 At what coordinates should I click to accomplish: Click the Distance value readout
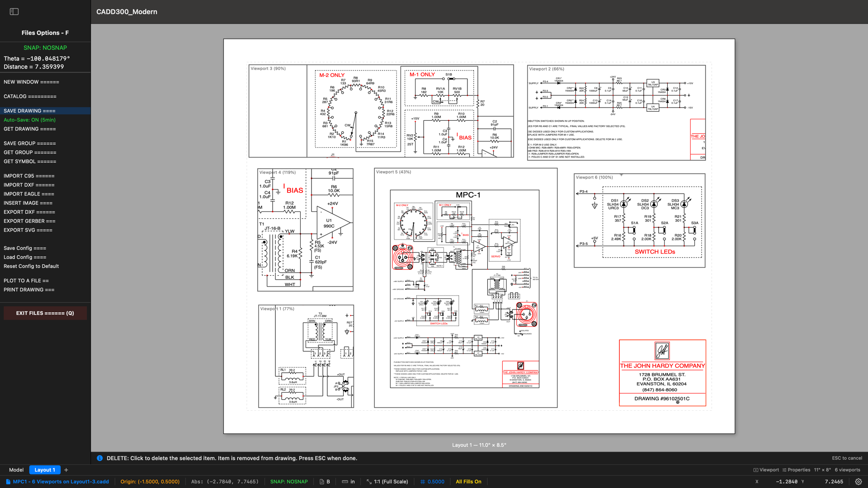click(x=34, y=67)
